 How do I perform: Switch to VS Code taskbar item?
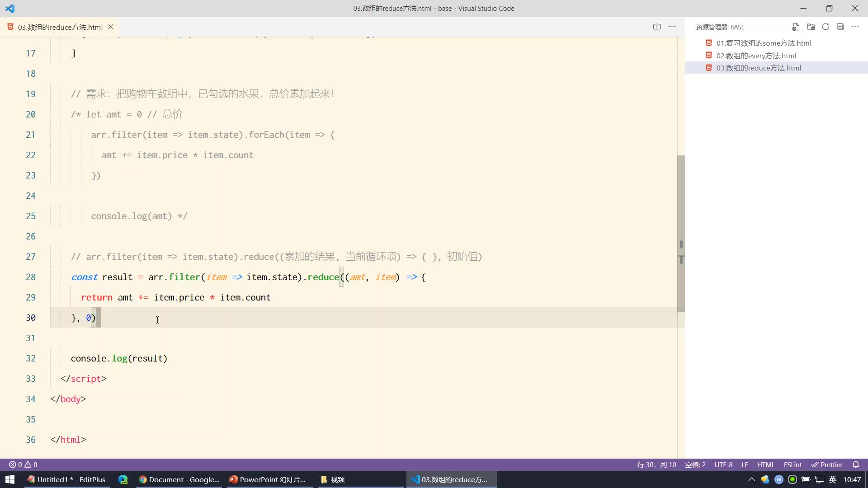click(x=452, y=479)
